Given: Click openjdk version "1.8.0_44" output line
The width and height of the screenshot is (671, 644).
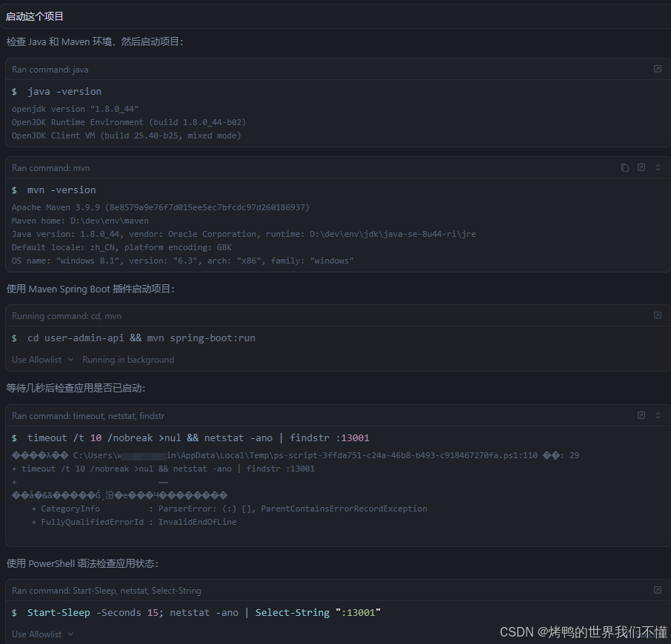Looking at the screenshot, I should click(75, 109).
